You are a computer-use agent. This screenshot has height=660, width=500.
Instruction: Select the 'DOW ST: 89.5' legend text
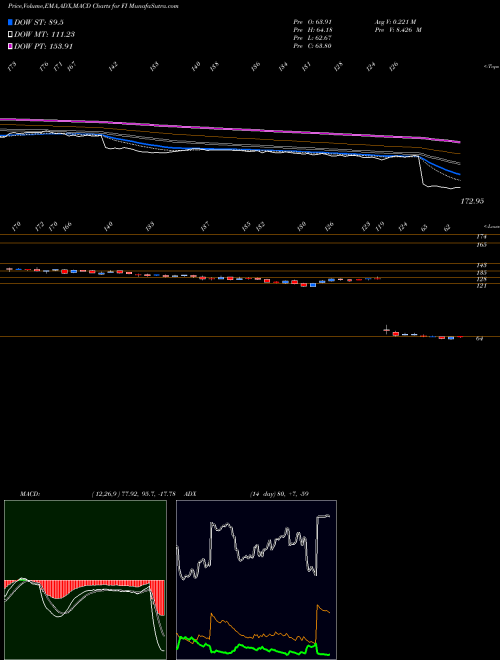click(39, 23)
